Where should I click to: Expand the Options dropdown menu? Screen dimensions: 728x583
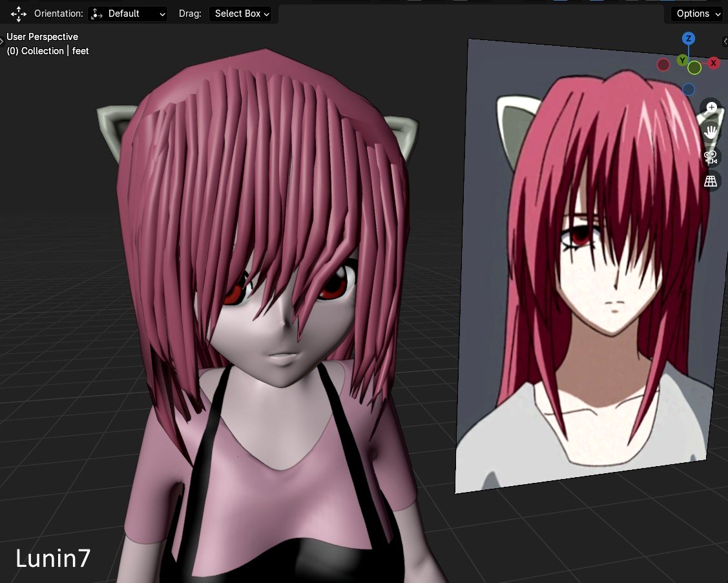point(698,14)
